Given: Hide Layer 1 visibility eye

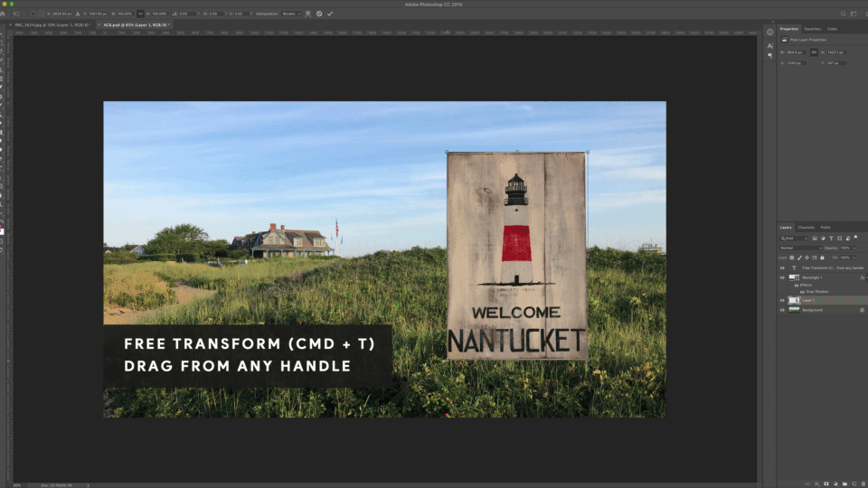Looking at the screenshot, I should click(x=782, y=300).
